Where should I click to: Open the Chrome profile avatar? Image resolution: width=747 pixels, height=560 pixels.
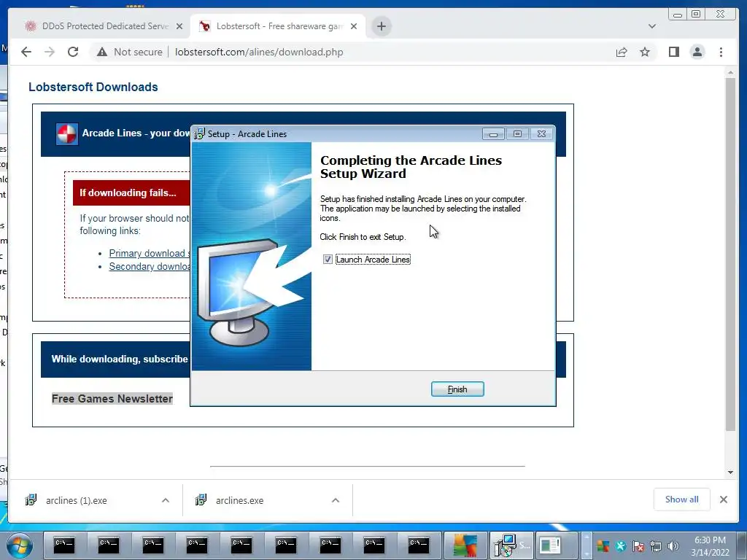(697, 52)
